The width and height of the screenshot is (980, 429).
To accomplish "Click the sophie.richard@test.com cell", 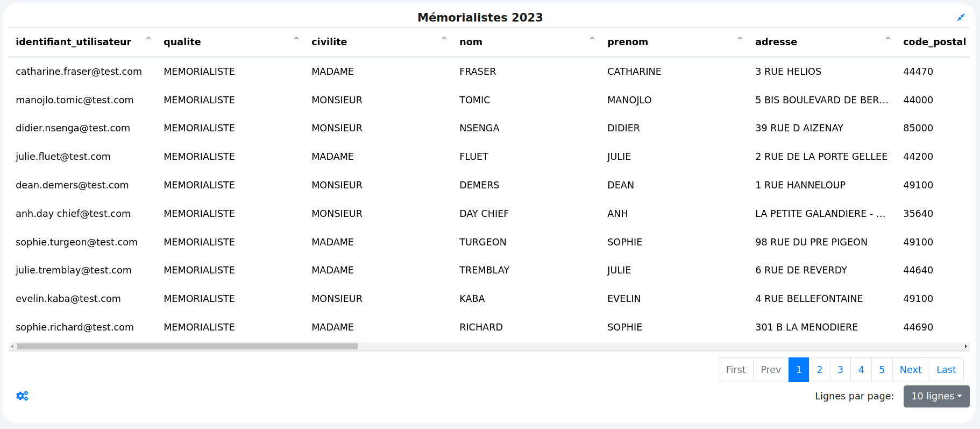I will pos(75,327).
